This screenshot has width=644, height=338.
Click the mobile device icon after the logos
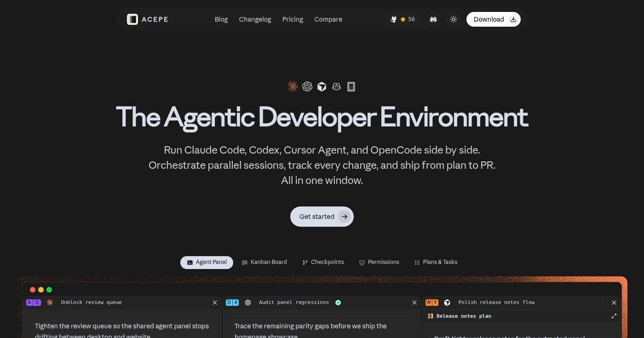[351, 86]
